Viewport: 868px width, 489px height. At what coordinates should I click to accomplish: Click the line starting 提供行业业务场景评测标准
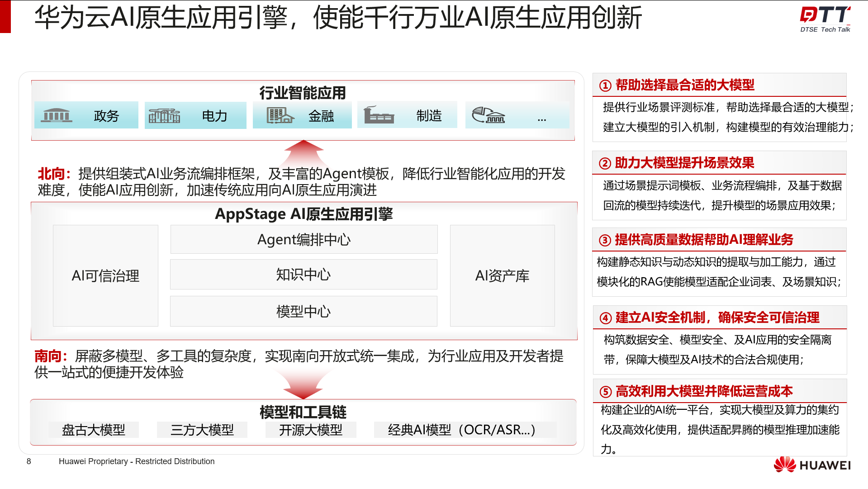click(x=728, y=107)
